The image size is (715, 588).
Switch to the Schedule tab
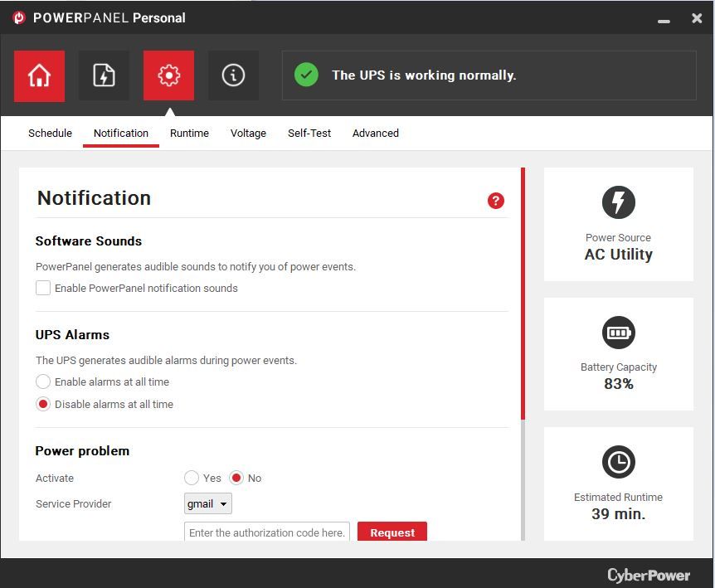50,133
